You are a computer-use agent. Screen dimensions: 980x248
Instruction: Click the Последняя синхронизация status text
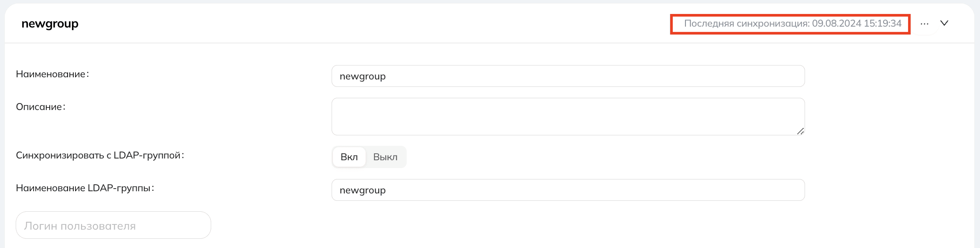click(792, 24)
